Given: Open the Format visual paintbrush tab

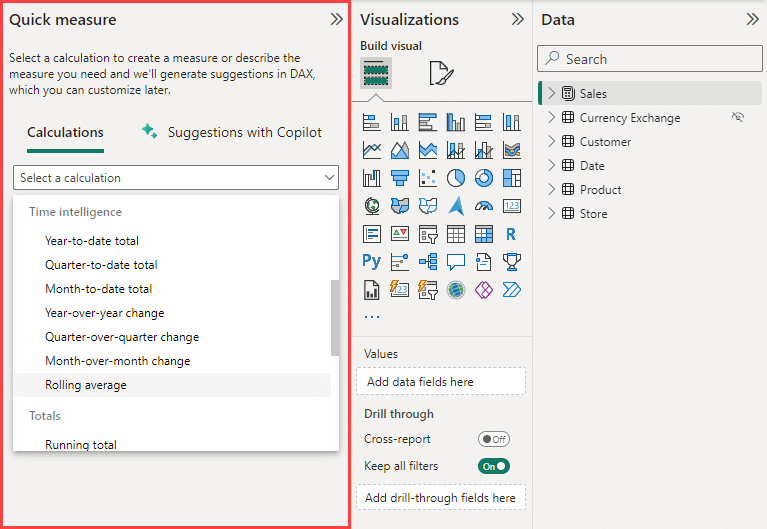Looking at the screenshot, I should click(441, 73).
